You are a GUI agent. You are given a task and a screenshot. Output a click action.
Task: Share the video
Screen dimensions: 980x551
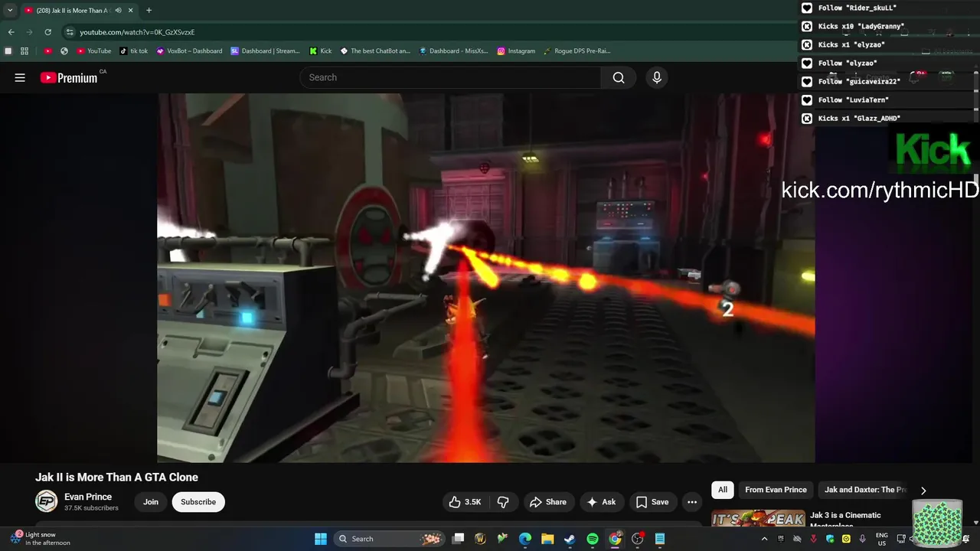[547, 502]
